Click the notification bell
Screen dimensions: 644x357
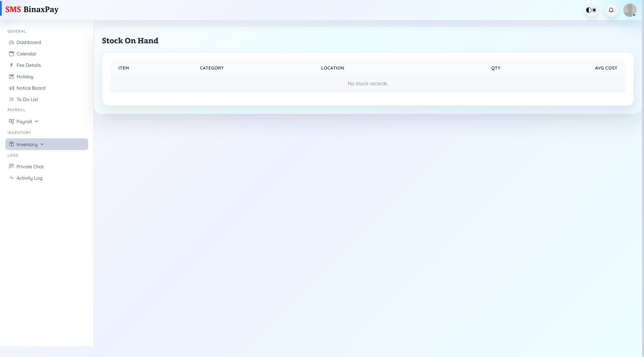tap(611, 10)
